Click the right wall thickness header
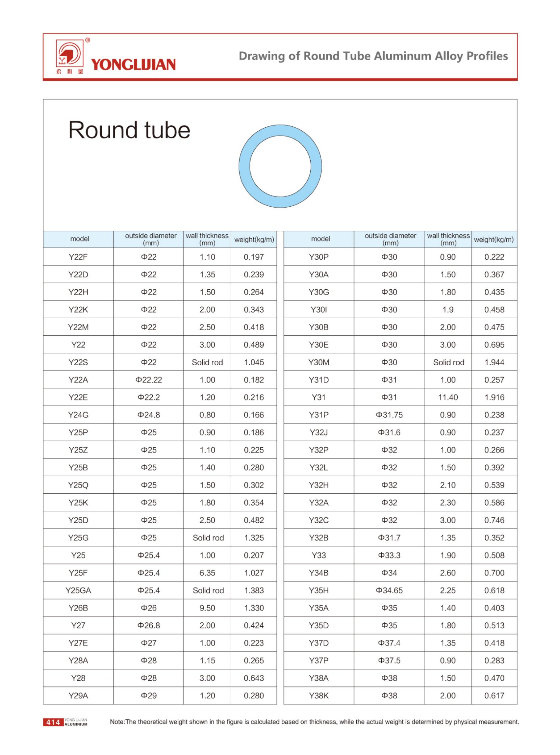This screenshot has width=560, height=755. (x=448, y=239)
